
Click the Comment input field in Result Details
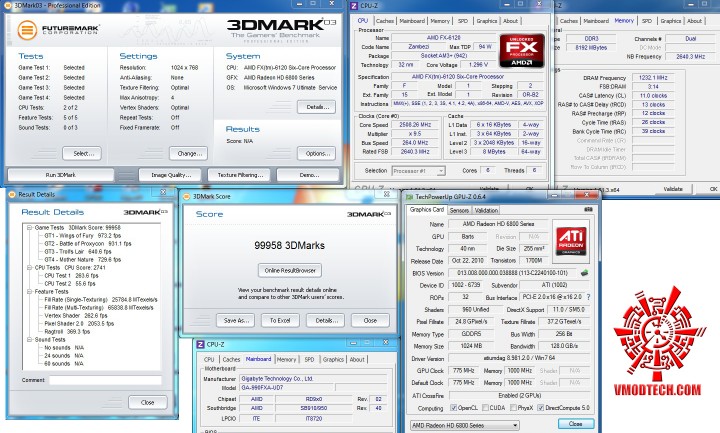tap(105, 380)
